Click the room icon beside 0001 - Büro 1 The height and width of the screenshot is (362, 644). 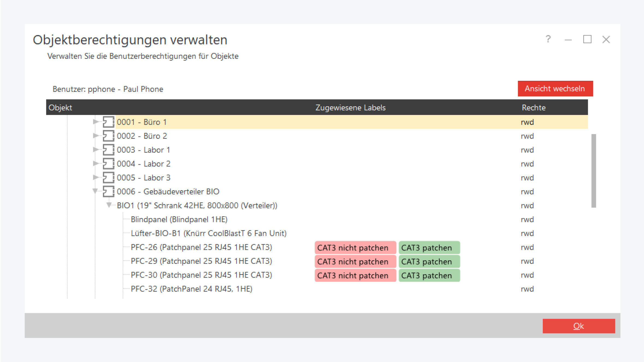(x=108, y=122)
